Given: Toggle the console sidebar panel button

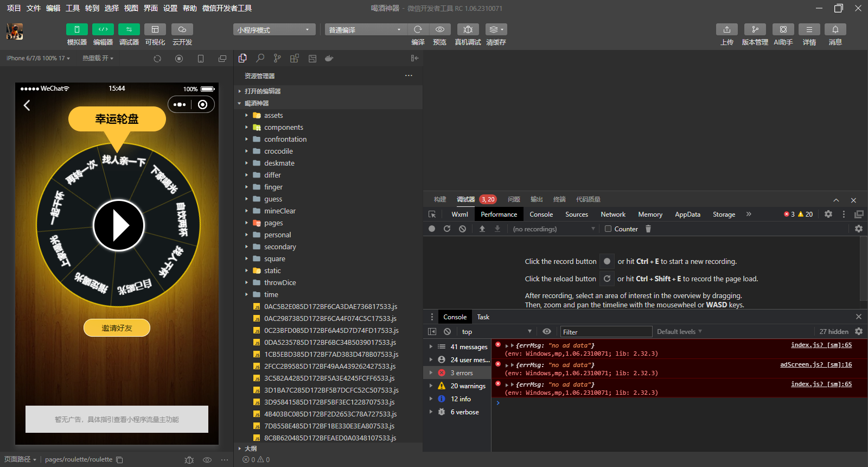Looking at the screenshot, I should click(432, 331).
